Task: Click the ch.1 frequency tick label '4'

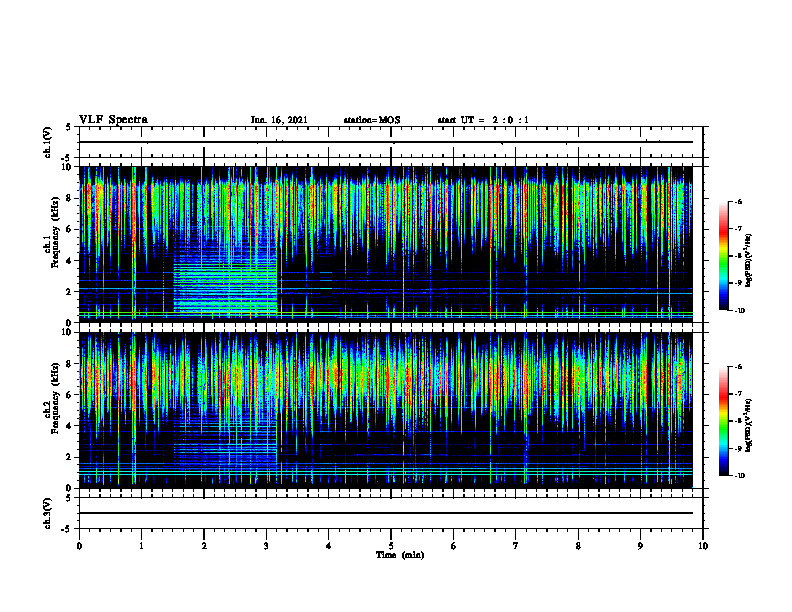Action: 69,261
